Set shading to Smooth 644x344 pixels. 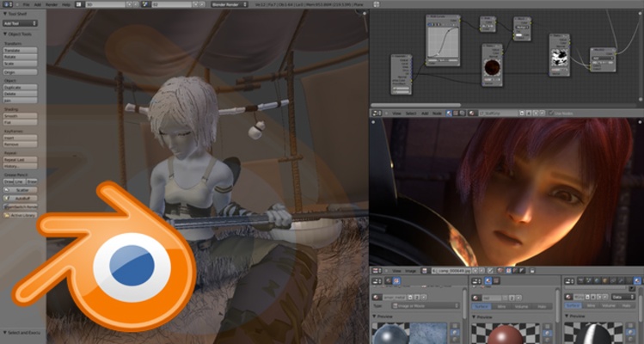click(20, 116)
